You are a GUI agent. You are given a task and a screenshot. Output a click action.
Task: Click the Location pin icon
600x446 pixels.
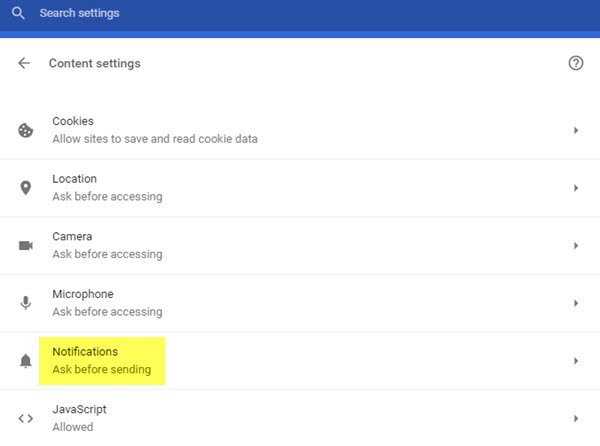(26, 188)
